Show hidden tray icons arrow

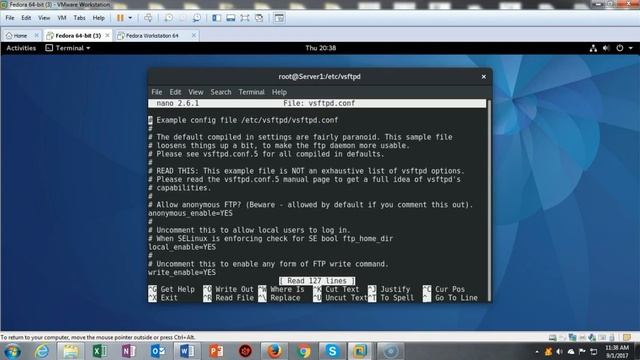coord(537,352)
